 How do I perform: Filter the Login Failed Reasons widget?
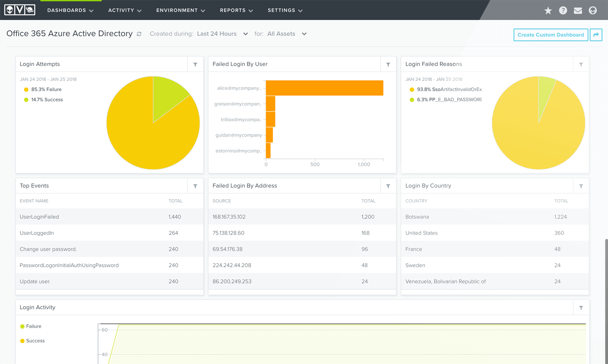581,64
